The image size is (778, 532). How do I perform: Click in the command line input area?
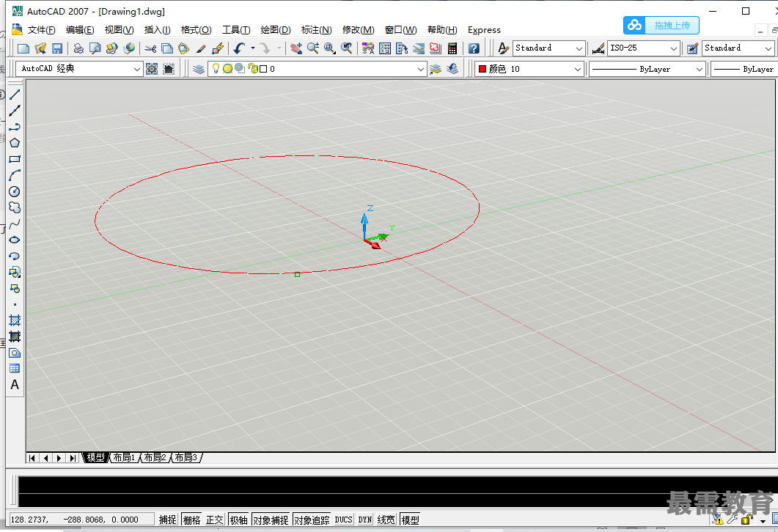(397, 500)
